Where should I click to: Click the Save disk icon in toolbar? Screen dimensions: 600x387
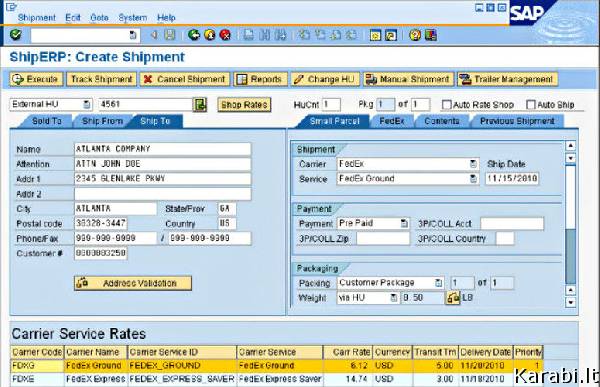tap(170, 35)
